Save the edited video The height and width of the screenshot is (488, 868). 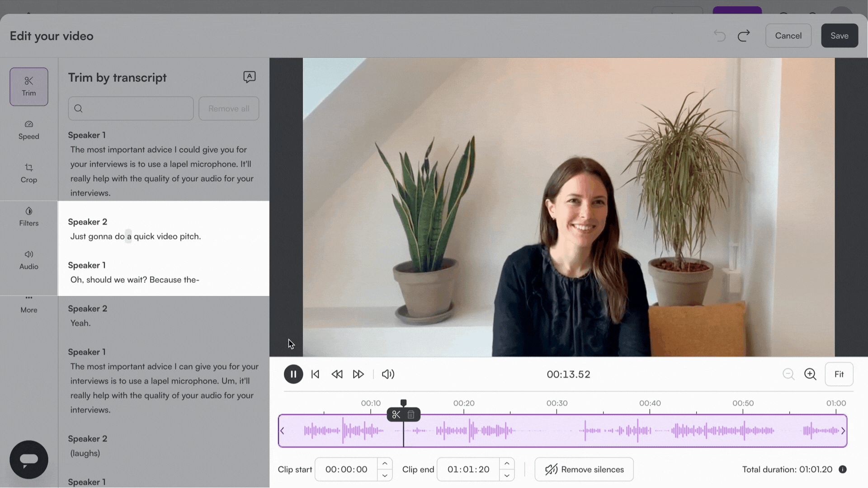pyautogui.click(x=839, y=36)
